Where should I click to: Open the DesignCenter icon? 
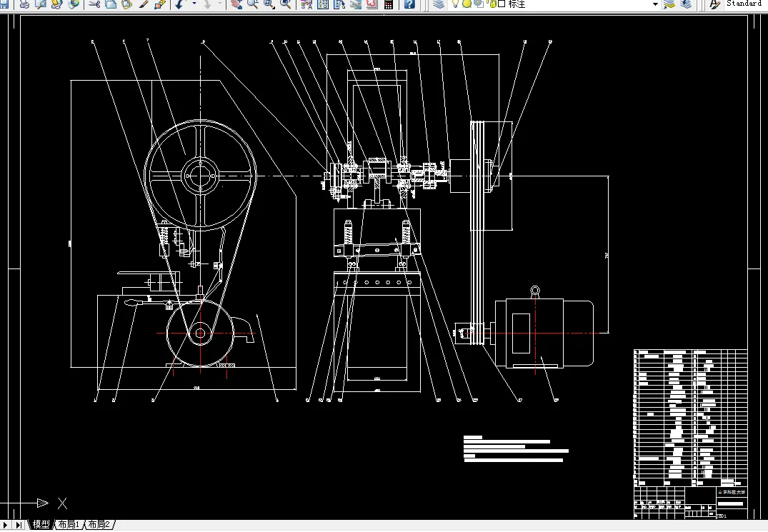point(323,4)
